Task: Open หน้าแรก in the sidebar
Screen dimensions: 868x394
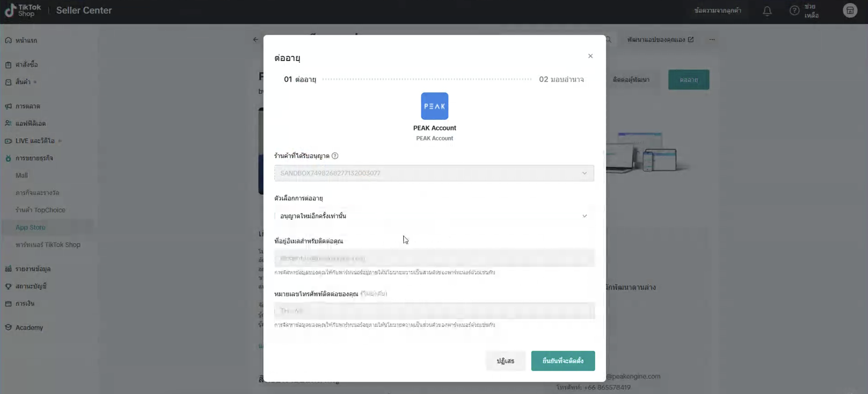Action: 26,40
